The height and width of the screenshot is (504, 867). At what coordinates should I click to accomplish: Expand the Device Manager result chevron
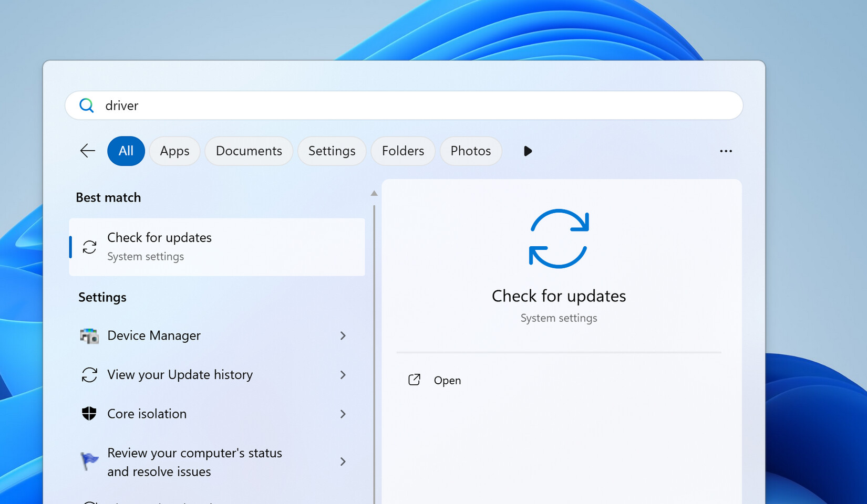343,335
